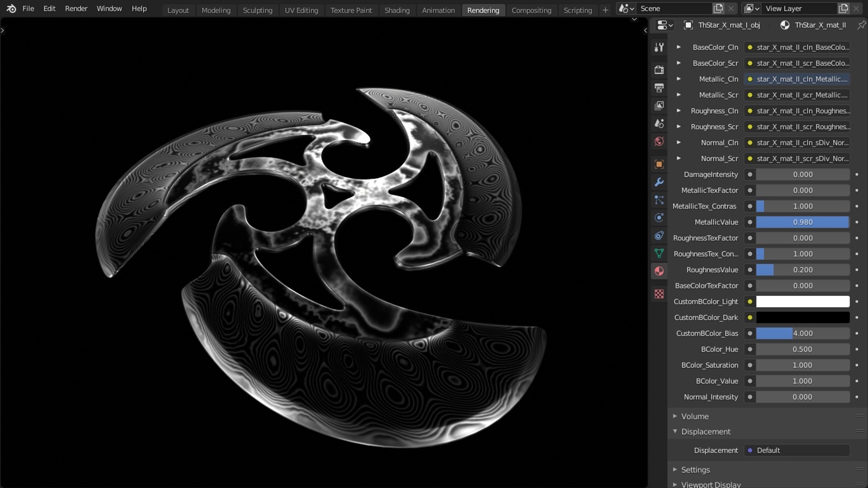868x488 pixels.
Task: Open the Modifier properties wrench tab
Action: 659,182
